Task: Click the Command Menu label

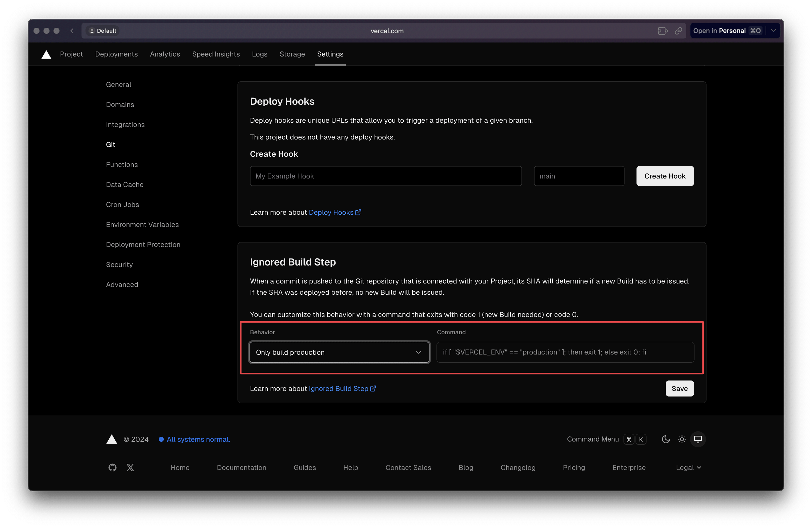Action: 592,439
